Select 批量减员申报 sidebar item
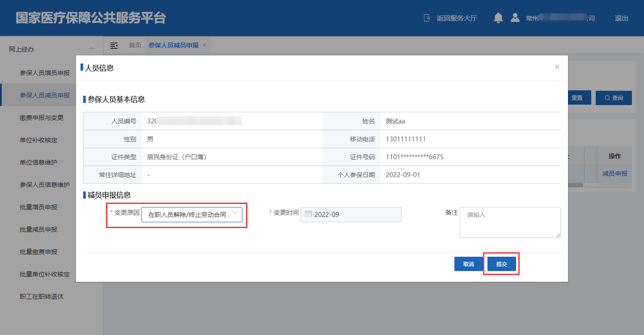Image resolution: width=644 pixels, height=335 pixels. point(38,229)
